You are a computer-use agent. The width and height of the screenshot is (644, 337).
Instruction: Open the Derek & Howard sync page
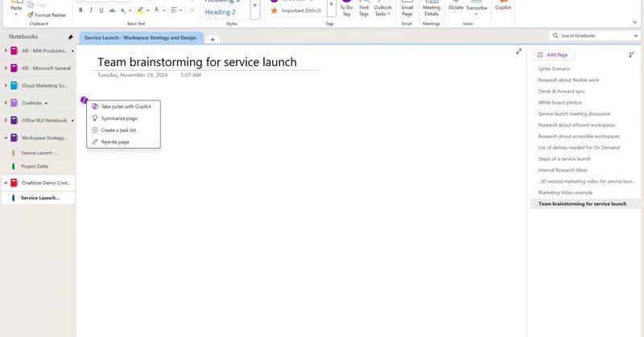[x=561, y=91]
